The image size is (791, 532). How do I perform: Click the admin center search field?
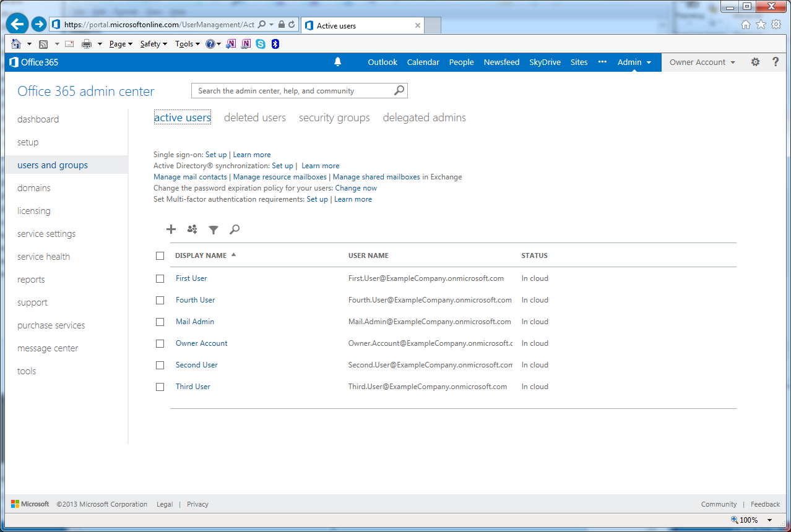[x=292, y=91]
